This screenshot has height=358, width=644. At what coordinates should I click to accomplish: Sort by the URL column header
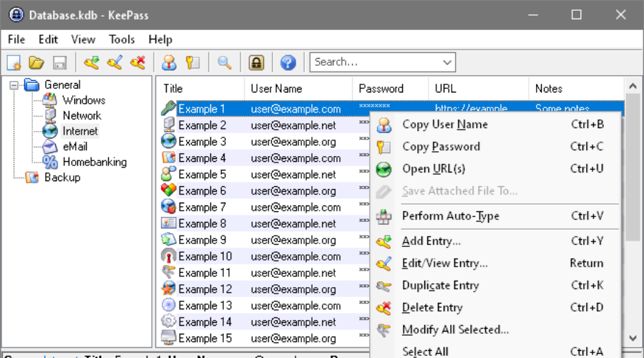479,89
